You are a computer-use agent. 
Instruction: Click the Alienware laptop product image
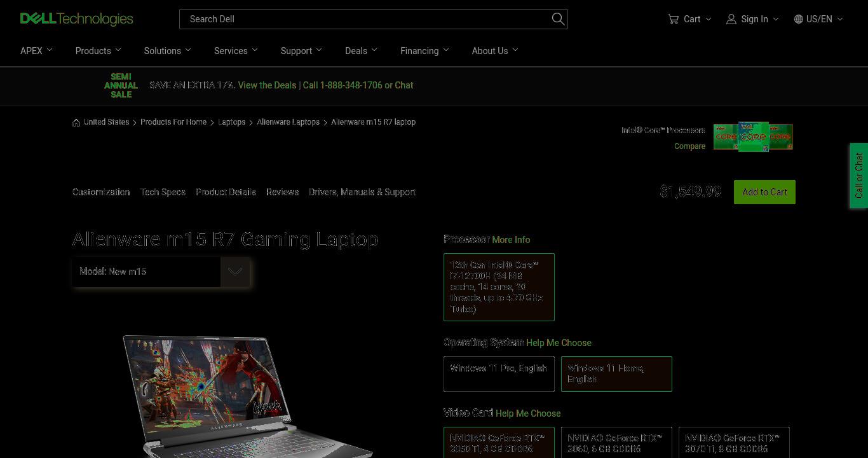point(248,396)
